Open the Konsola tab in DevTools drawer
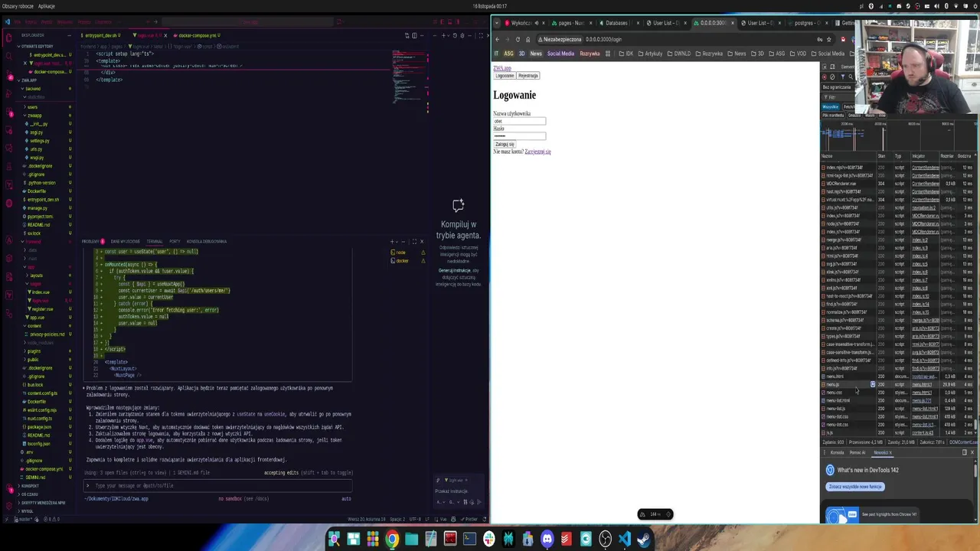The height and width of the screenshot is (551, 980). (837, 452)
